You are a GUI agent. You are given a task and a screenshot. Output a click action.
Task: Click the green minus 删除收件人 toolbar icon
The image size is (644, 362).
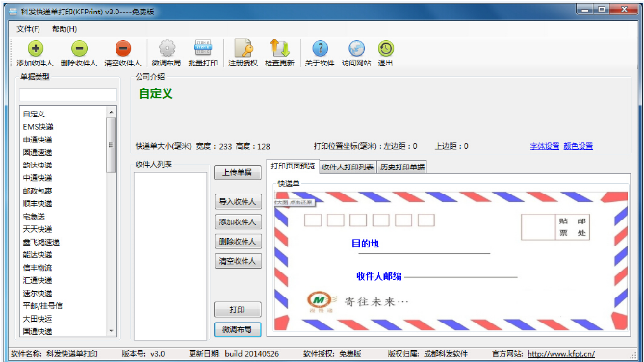click(79, 49)
